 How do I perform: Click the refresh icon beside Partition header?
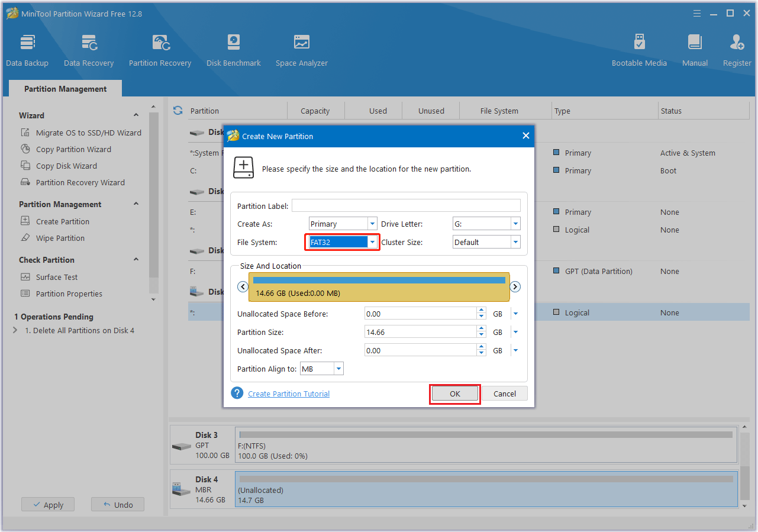pyautogui.click(x=178, y=111)
